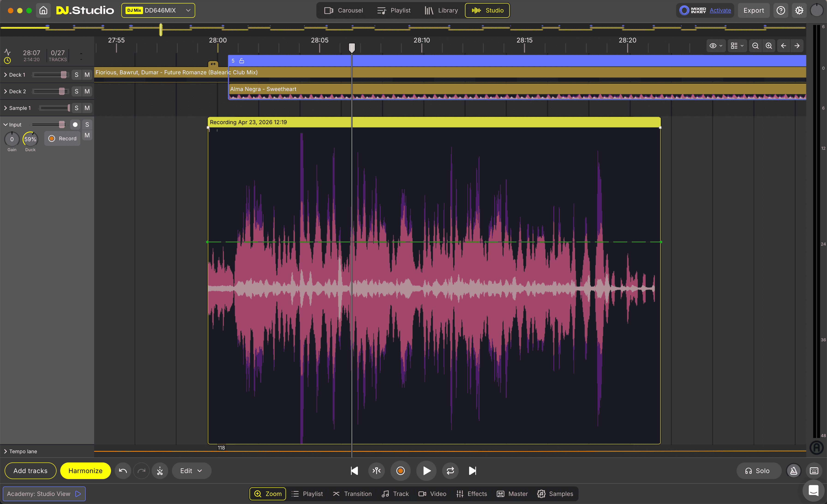
Task: Mute Deck 1
Action: coord(87,75)
